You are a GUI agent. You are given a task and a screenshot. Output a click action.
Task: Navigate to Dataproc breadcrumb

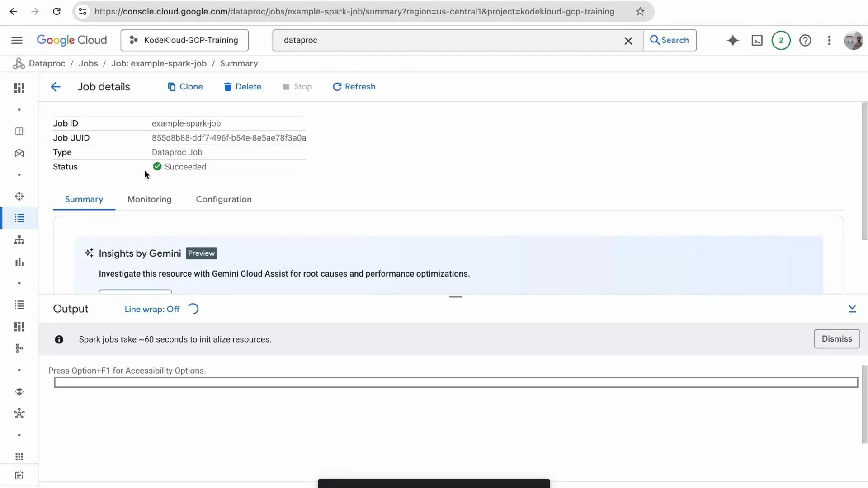(x=47, y=64)
